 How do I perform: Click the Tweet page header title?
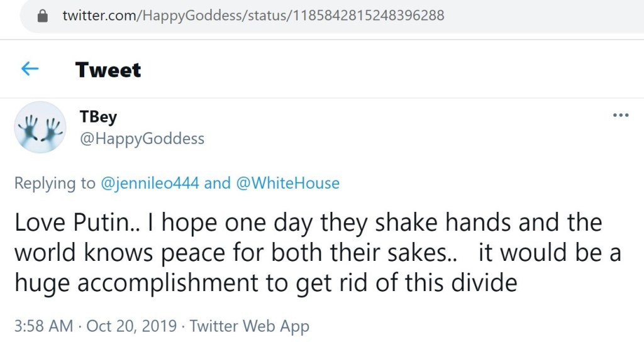(108, 70)
